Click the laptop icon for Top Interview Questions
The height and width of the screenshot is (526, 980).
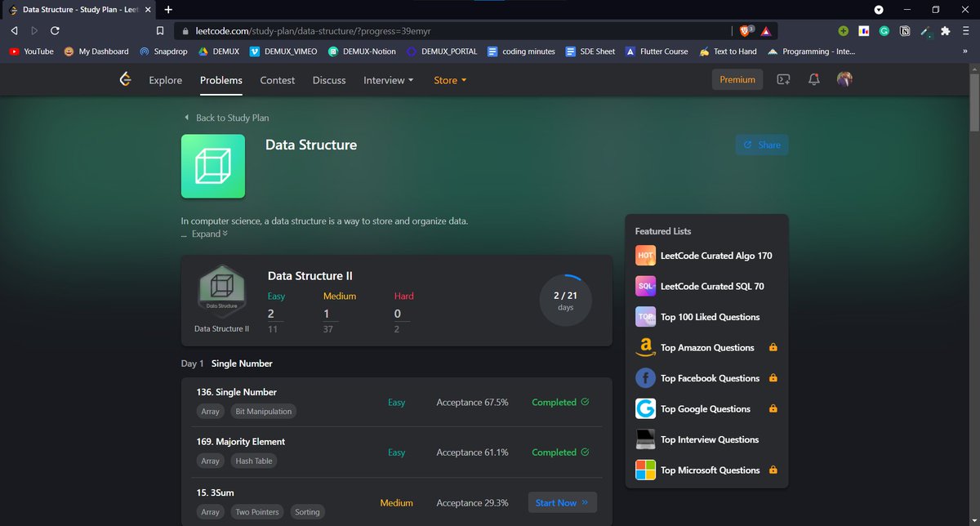[645, 439]
